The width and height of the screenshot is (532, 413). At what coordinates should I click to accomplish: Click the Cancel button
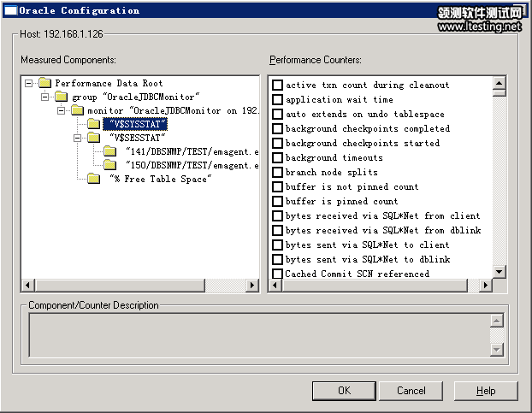pyautogui.click(x=411, y=391)
